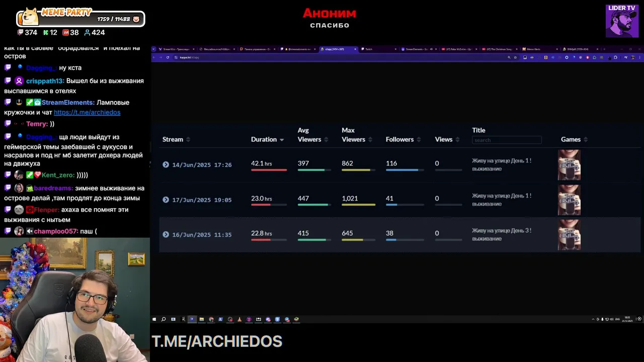Open Windows taskbar search
The width and height of the screenshot is (644, 362).
164,319
